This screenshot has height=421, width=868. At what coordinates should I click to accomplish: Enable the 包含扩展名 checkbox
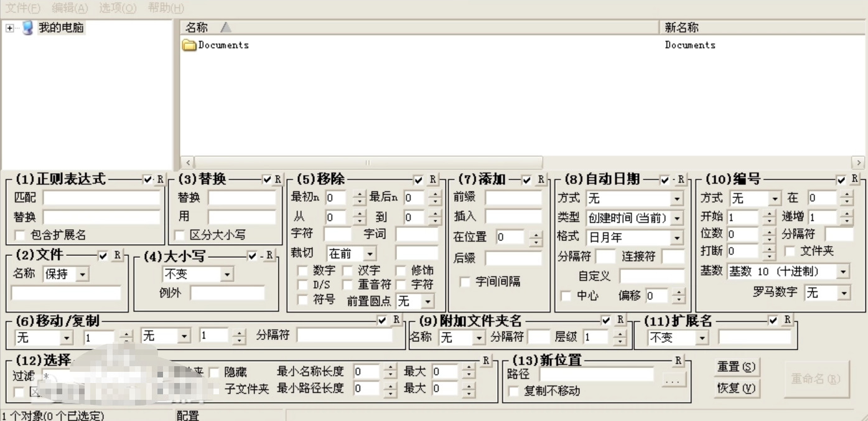coord(20,235)
